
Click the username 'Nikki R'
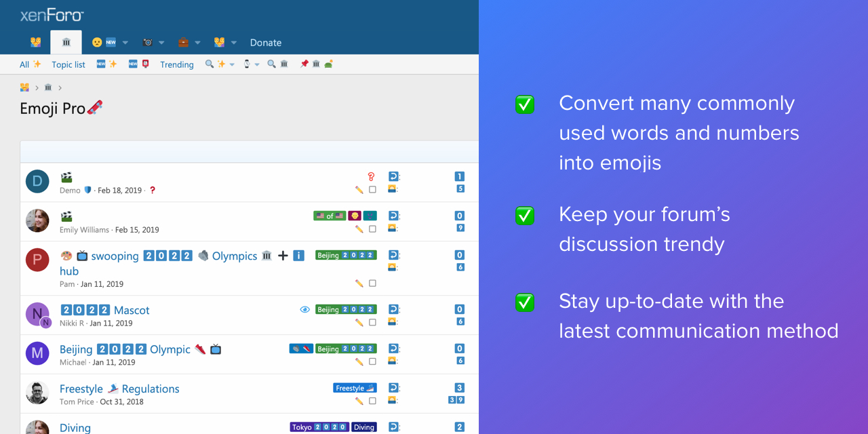(x=72, y=323)
